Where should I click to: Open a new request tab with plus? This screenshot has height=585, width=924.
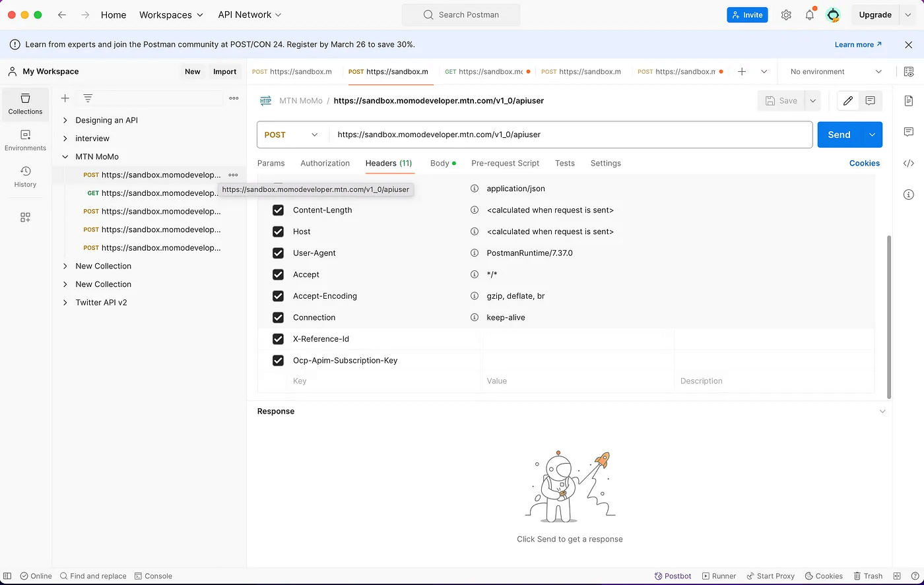[x=742, y=71]
